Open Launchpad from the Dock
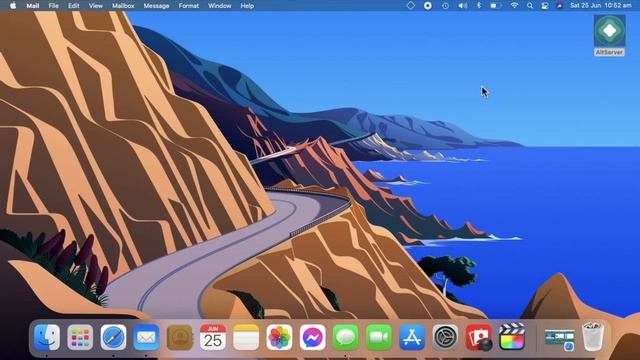Screen dimensions: 640x360 [80, 337]
